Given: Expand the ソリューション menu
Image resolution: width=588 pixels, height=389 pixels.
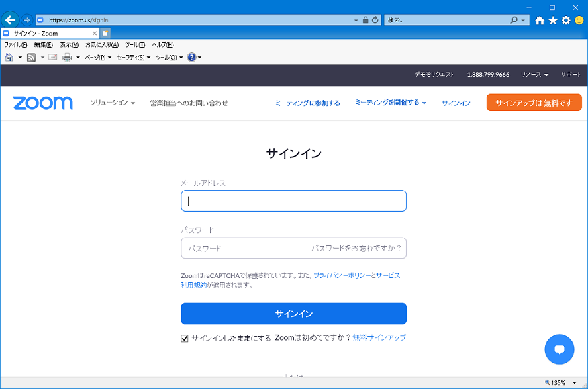Looking at the screenshot, I should pos(113,103).
